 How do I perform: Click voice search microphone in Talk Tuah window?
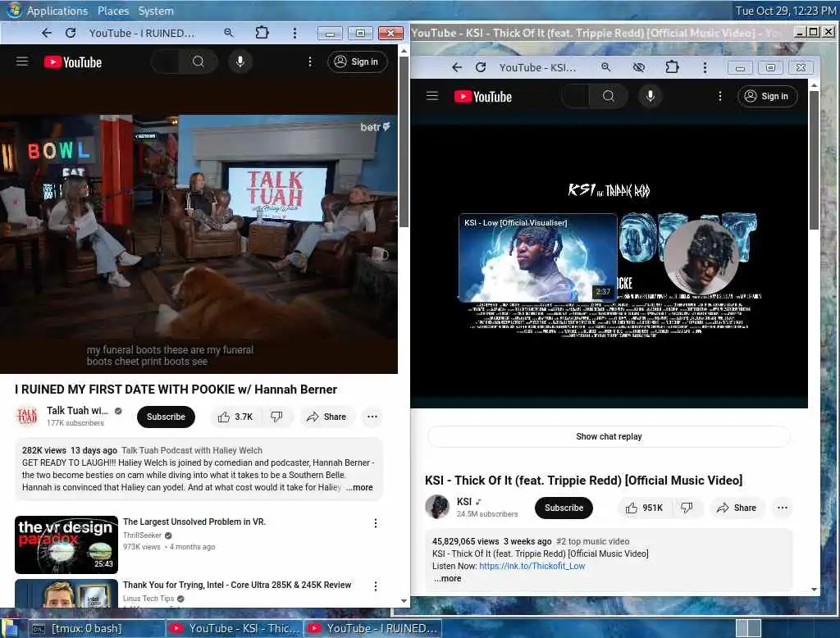point(240,62)
